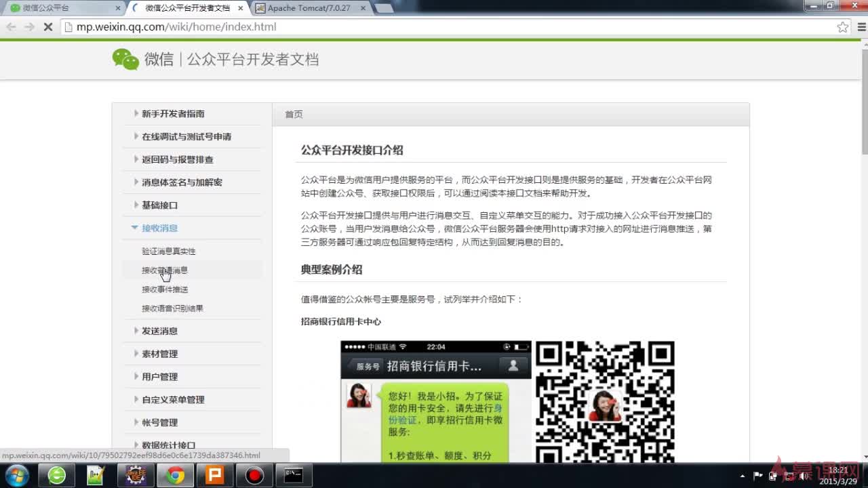The height and width of the screenshot is (488, 868).
Task: Collapse the 接收消息 section
Action: click(159, 228)
